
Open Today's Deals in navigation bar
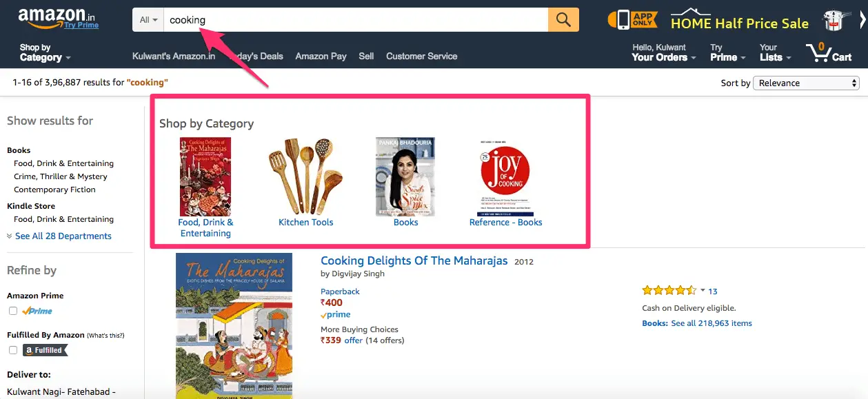pyautogui.click(x=256, y=56)
